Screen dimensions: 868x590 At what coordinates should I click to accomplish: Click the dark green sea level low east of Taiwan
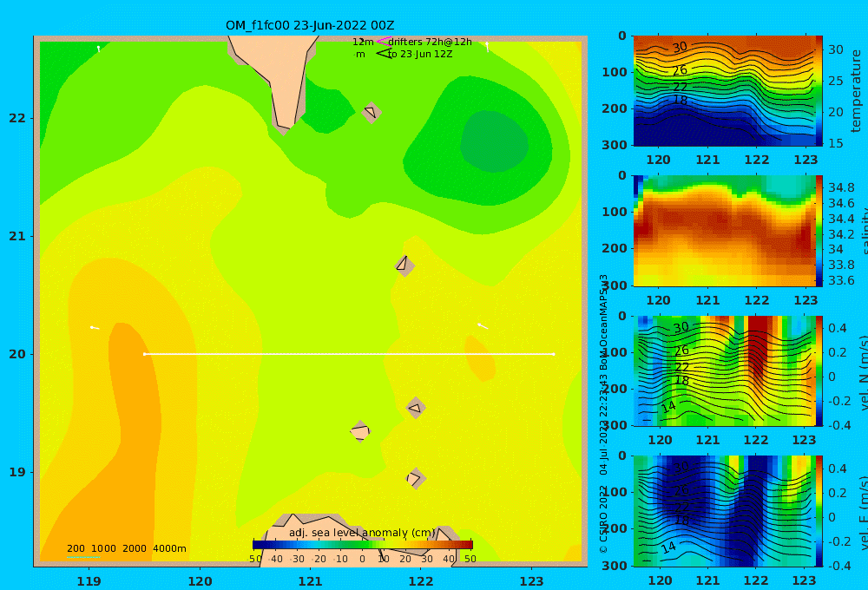click(x=494, y=141)
